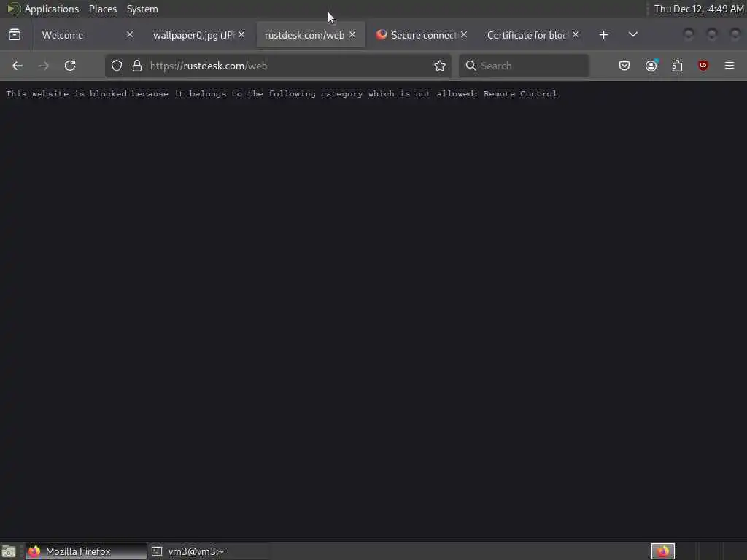747x560 pixels.
Task: Open the System menu
Action: tap(142, 9)
